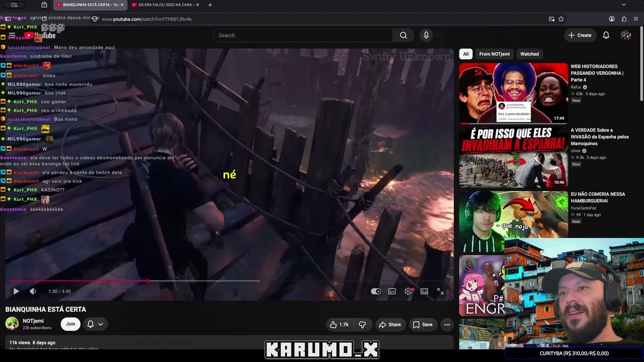
Task: Click the YouTube search field
Action: point(303,35)
